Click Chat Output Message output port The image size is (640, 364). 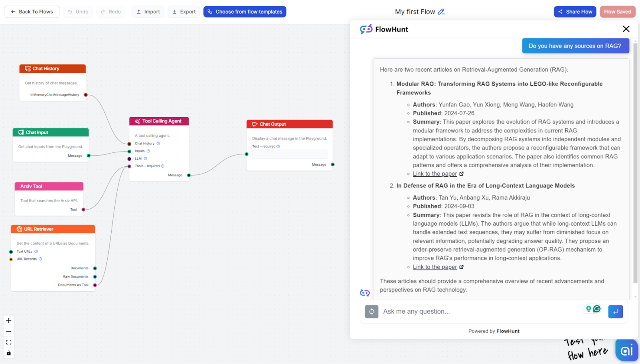tap(333, 164)
